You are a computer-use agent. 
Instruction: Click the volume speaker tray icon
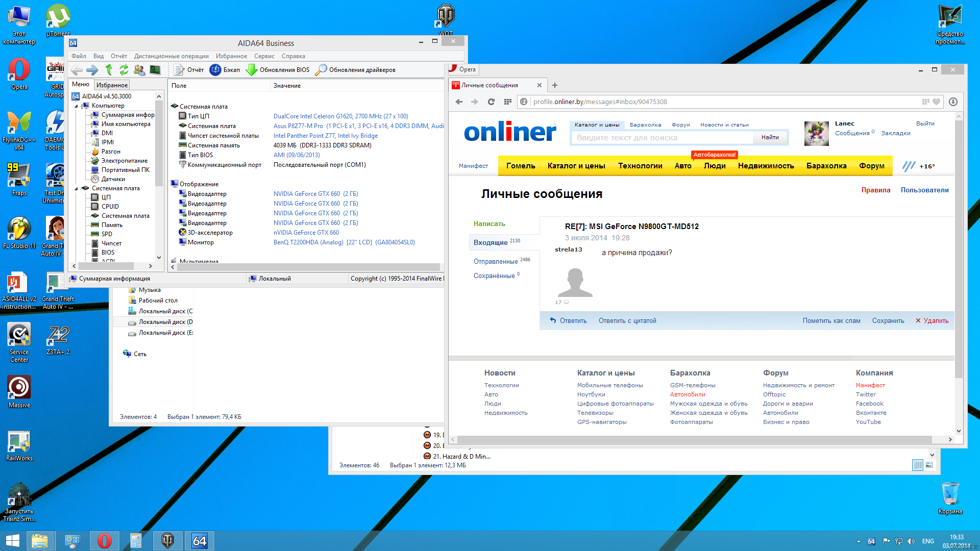coord(911,541)
